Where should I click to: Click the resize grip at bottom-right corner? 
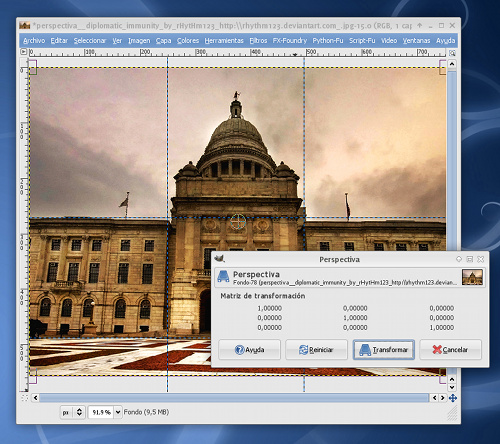pyautogui.click(x=452, y=413)
